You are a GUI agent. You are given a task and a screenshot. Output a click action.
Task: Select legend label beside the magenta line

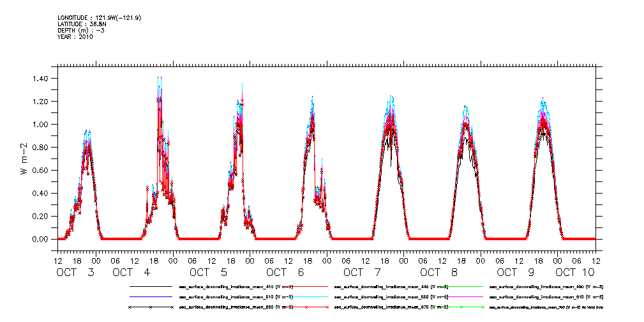coord(547,297)
